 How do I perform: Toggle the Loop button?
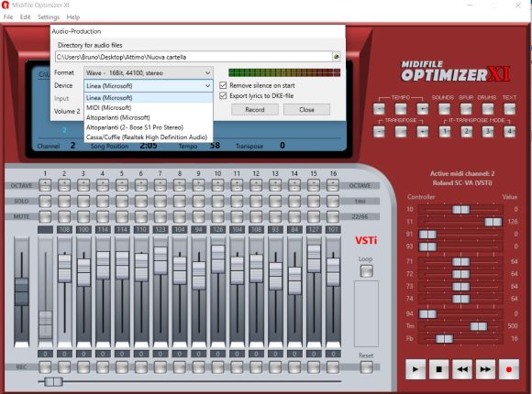(x=366, y=271)
